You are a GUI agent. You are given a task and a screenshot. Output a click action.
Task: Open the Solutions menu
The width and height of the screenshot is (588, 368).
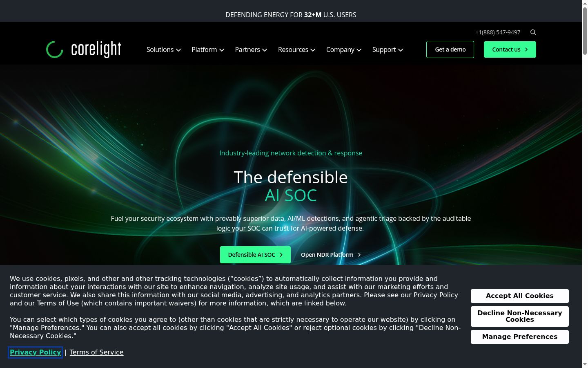(160, 49)
